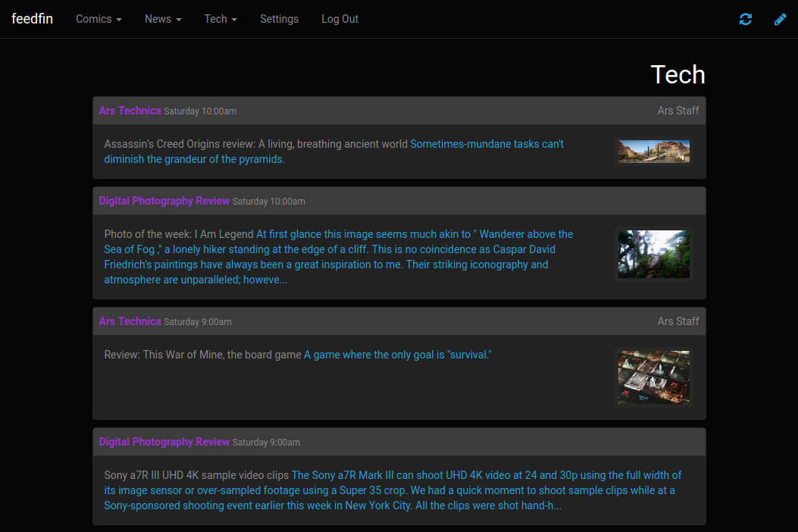Open the Ars Technica link dated Saturday 10:00am
Image resolution: width=798 pixels, height=532 pixels.
(x=130, y=111)
